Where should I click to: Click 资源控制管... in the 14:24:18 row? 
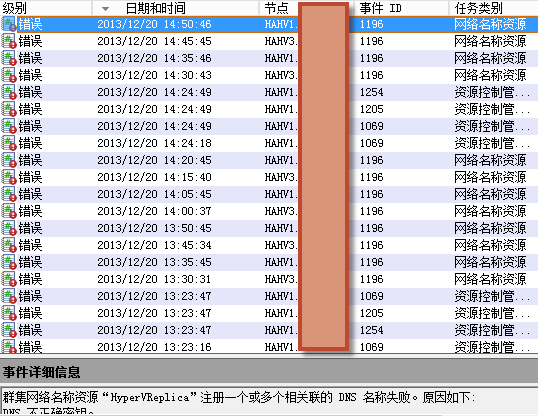pos(492,143)
